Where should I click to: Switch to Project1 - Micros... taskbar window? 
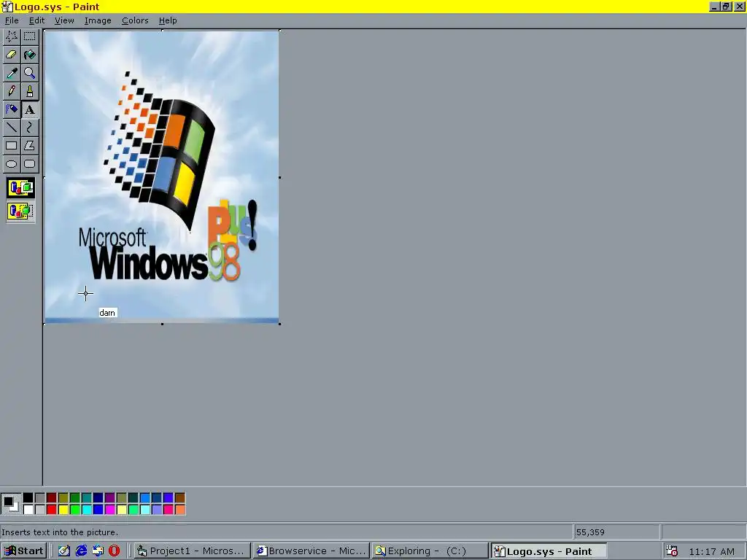click(x=192, y=551)
